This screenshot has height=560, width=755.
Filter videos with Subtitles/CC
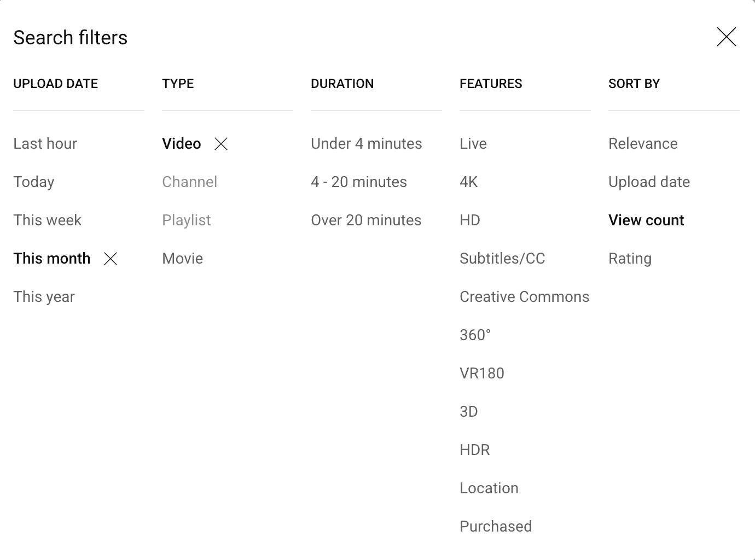pos(502,258)
